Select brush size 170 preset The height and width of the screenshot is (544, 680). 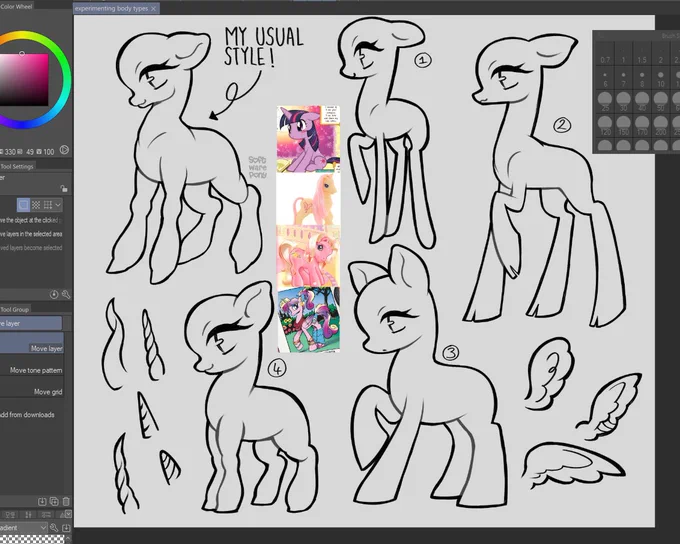[642, 126]
